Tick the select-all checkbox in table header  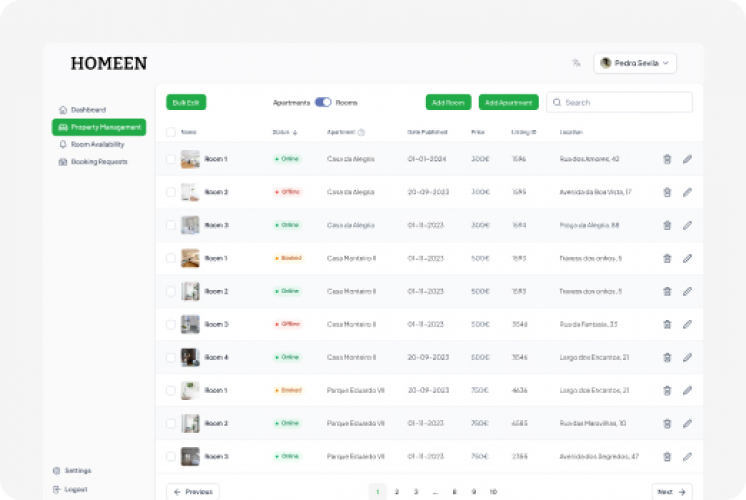[171, 132]
